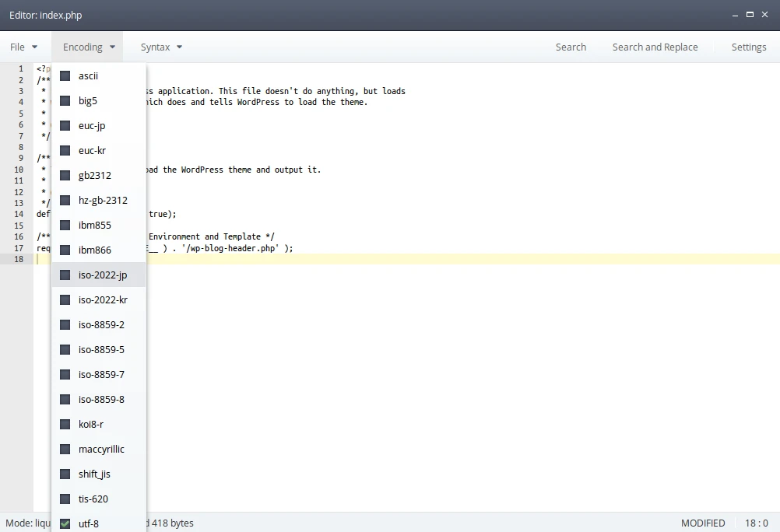Click line number 1 in the gutter
Screen dimensions: 780x532
pyautogui.click(x=19, y=68)
